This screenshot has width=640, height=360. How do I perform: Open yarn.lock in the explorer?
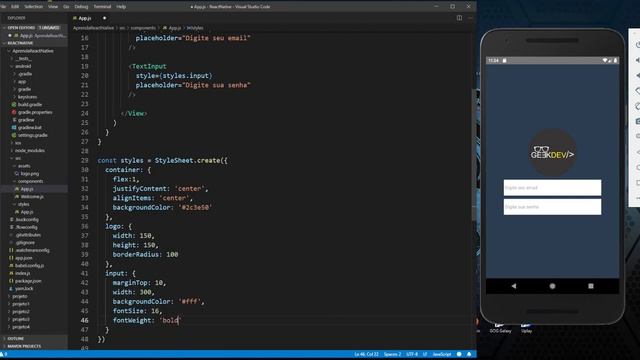[x=24, y=289]
